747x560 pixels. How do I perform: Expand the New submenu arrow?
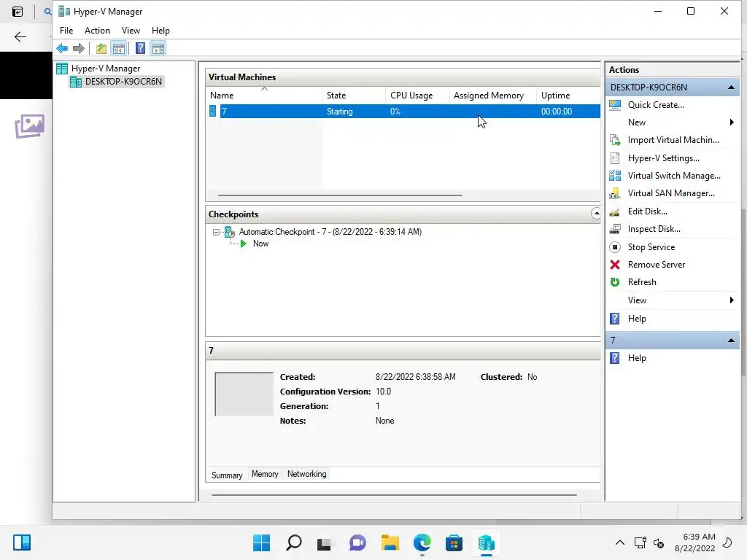732,122
